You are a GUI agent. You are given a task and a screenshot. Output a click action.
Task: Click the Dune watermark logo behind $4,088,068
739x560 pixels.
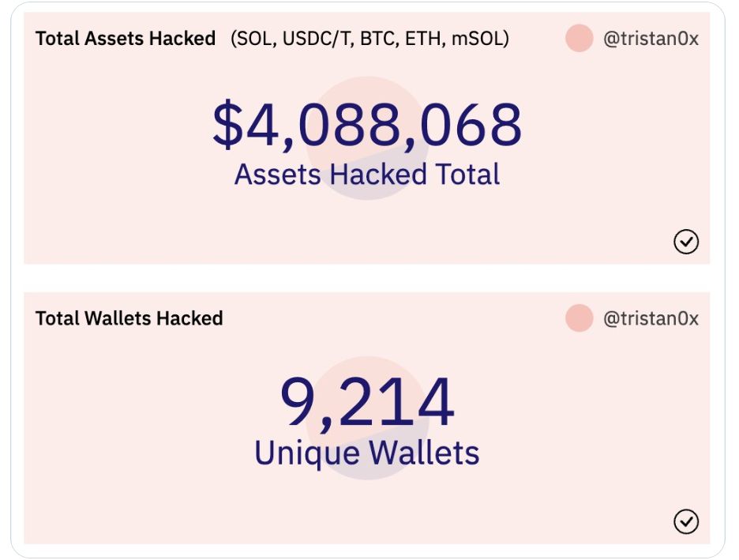pos(367,138)
